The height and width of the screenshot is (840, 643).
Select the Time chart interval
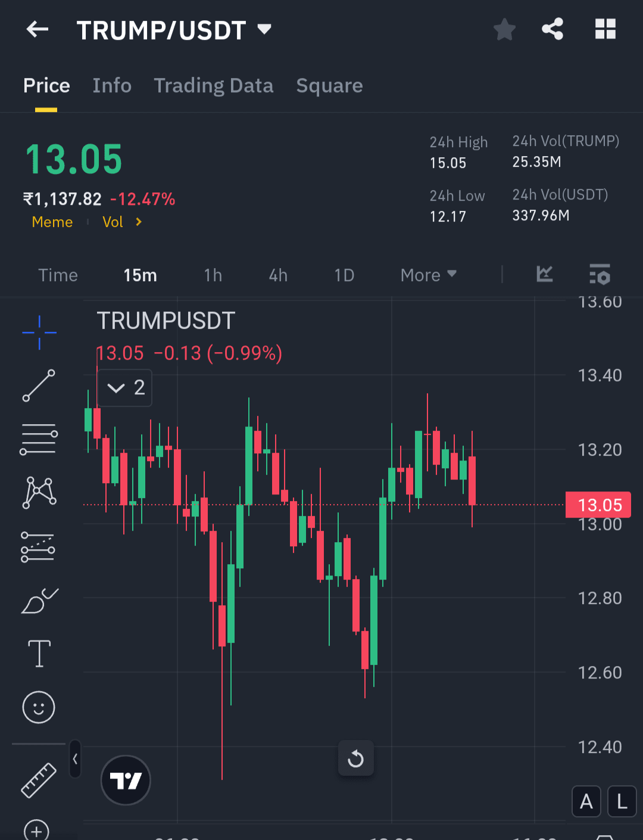[58, 275]
